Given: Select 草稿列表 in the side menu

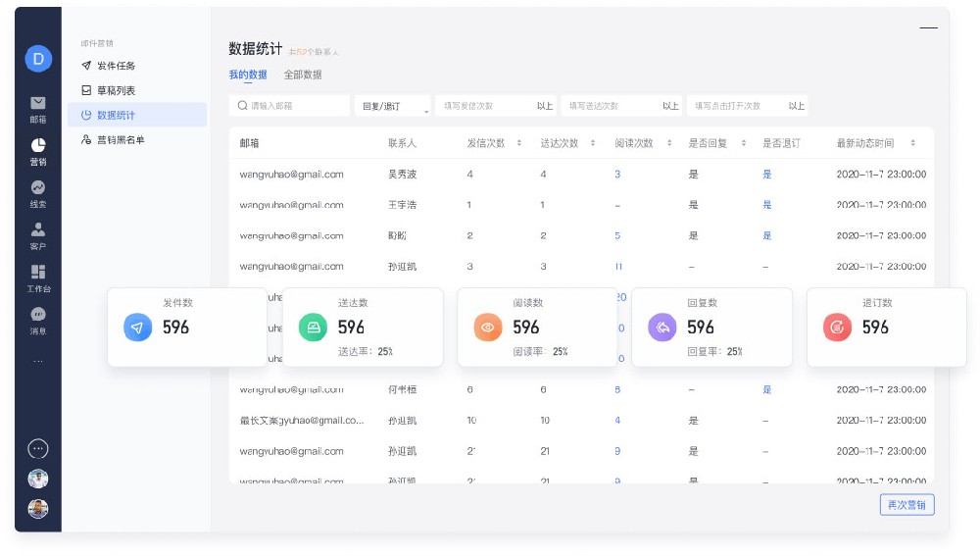Looking at the screenshot, I should pyautogui.click(x=116, y=90).
